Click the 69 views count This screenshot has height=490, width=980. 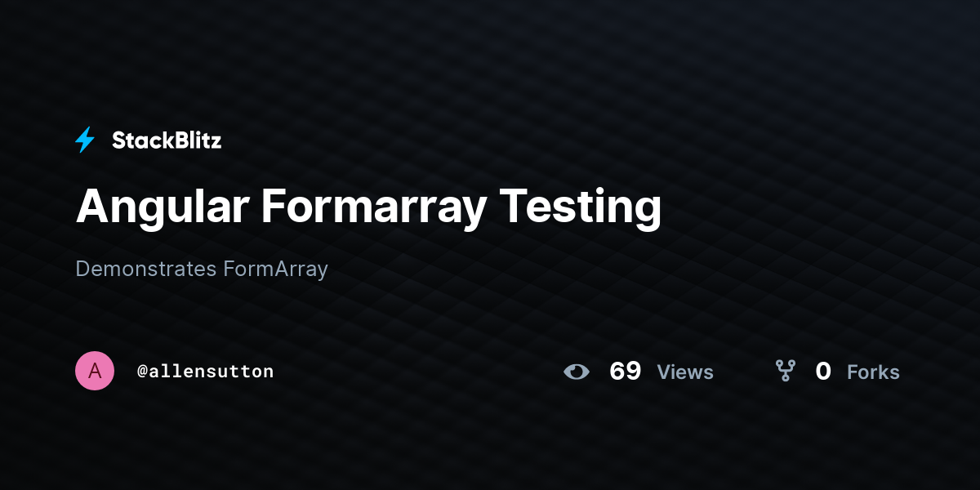coord(626,372)
